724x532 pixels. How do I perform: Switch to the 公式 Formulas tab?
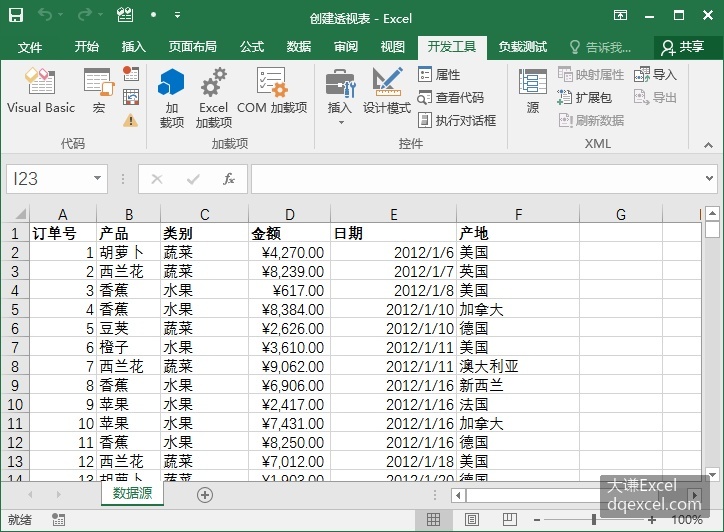(x=252, y=47)
